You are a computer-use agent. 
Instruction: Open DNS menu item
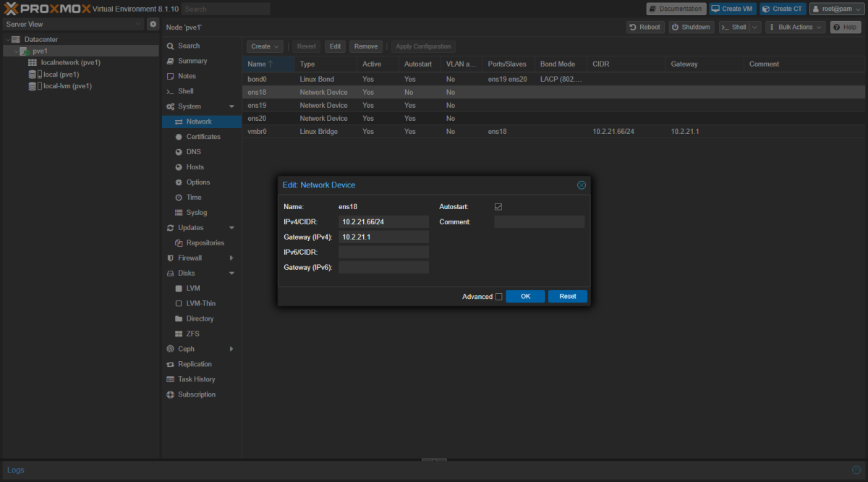[201, 152]
